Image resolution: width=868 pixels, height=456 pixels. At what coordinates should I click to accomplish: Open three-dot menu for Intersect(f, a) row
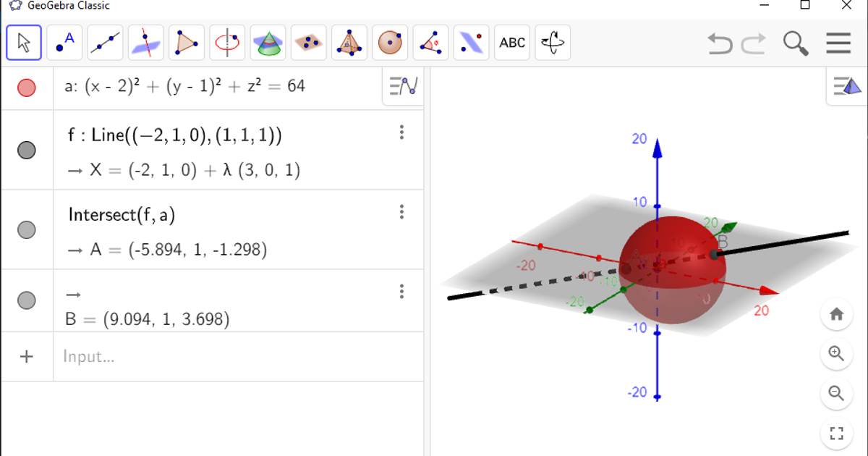(401, 212)
